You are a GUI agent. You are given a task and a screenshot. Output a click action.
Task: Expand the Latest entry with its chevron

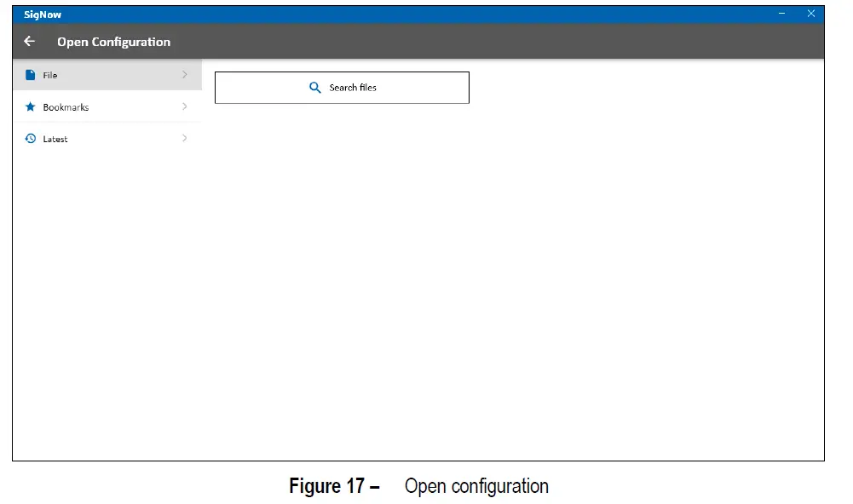[x=185, y=138]
